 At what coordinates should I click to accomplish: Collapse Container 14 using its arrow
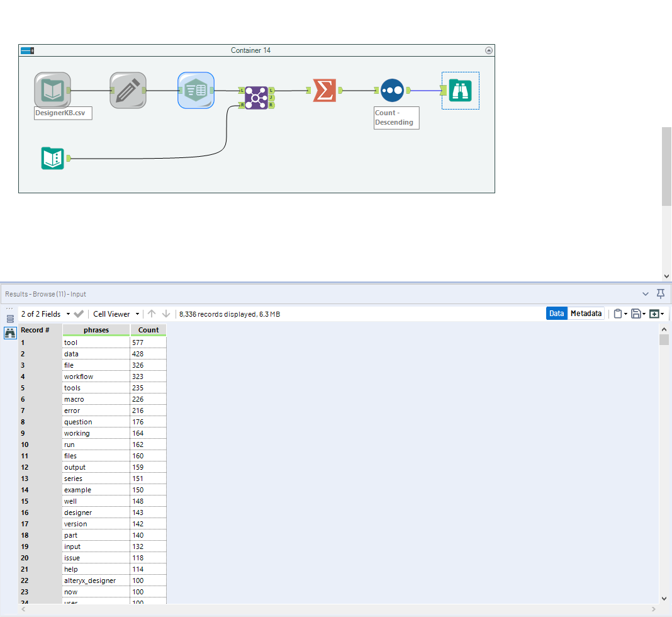489,50
